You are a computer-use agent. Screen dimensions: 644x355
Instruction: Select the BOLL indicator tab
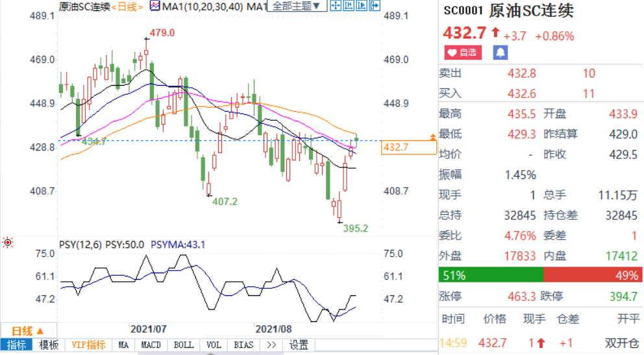pyautogui.click(x=184, y=345)
